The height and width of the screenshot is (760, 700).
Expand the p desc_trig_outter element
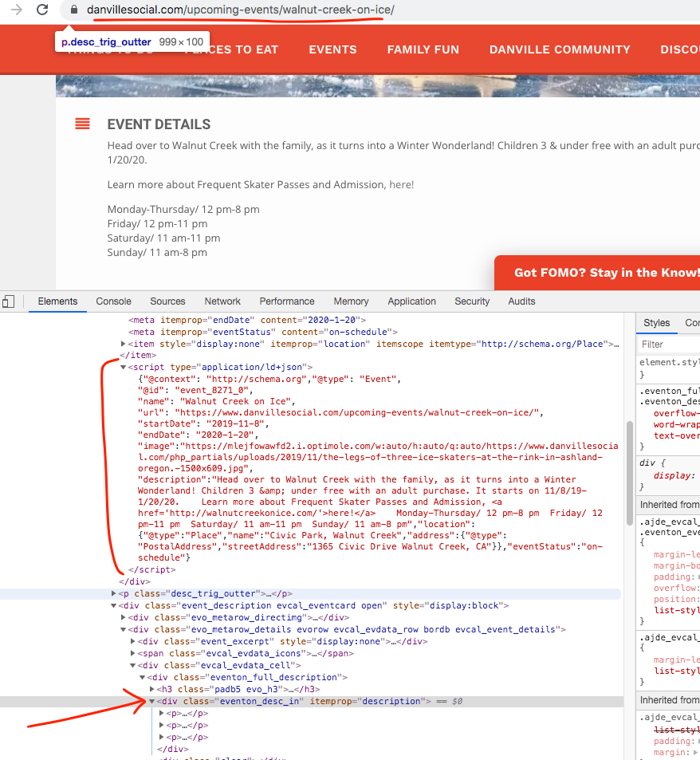tap(114, 593)
